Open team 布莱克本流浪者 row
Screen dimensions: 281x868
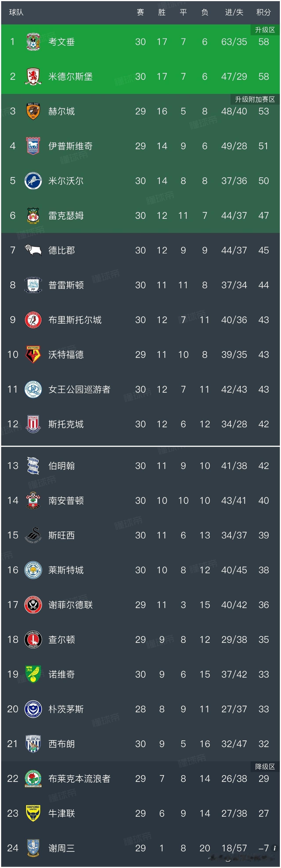point(140,778)
